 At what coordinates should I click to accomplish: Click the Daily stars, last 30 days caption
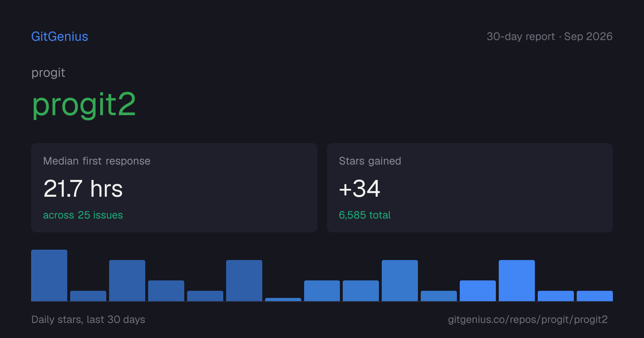tap(88, 319)
